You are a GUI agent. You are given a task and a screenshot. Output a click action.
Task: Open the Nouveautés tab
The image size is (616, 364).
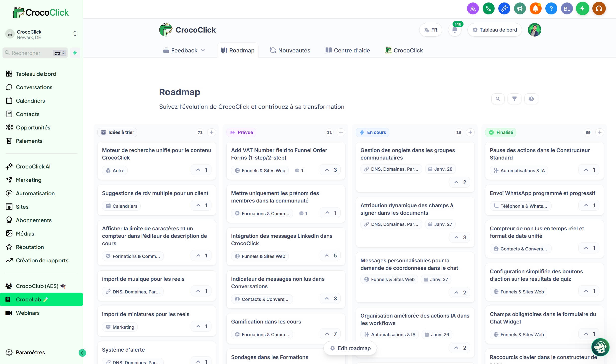coord(290,50)
